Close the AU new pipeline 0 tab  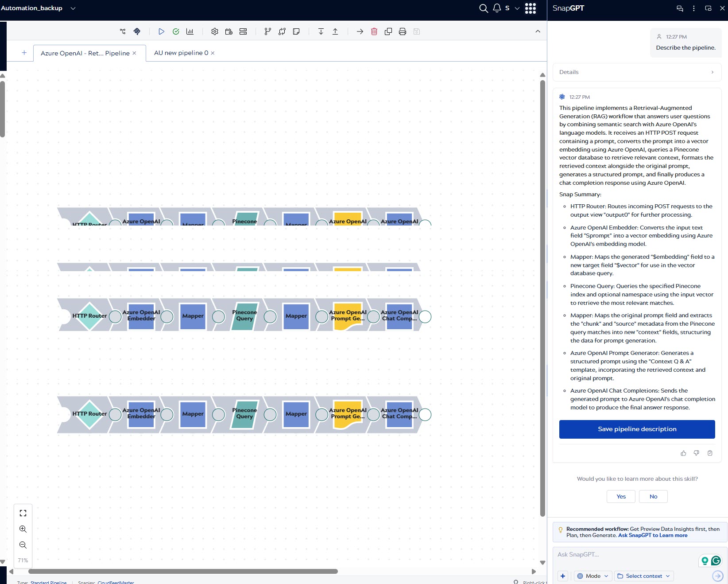click(213, 53)
